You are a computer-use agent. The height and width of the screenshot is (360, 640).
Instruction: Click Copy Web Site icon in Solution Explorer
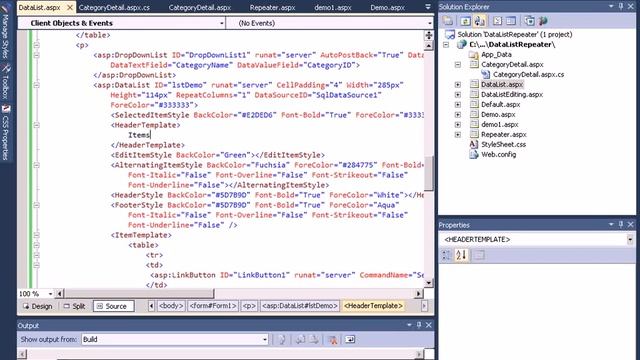click(529, 21)
